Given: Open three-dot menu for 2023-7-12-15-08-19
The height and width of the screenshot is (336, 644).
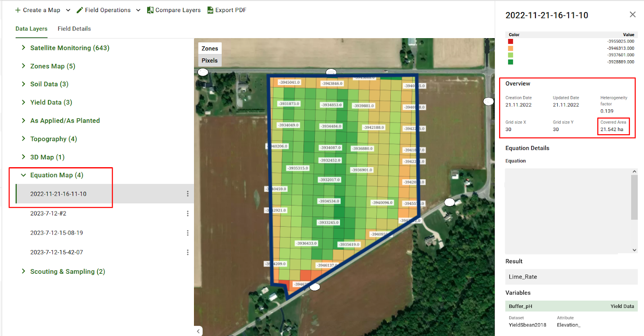Looking at the screenshot, I should [188, 233].
